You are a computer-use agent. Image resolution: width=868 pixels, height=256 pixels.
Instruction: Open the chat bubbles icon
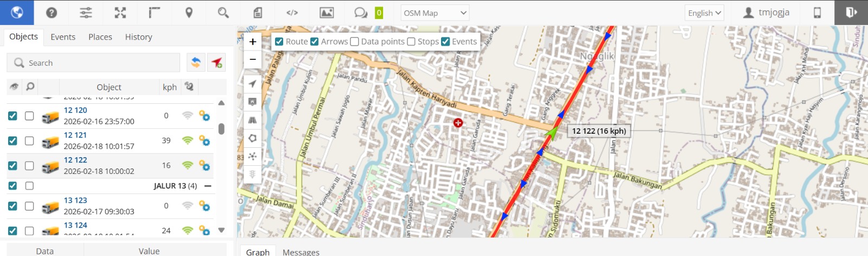[361, 13]
